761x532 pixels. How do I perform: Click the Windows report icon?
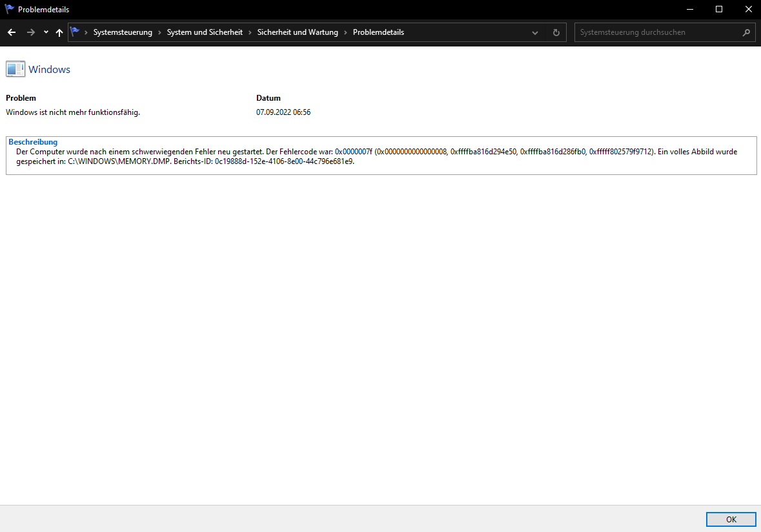point(15,69)
